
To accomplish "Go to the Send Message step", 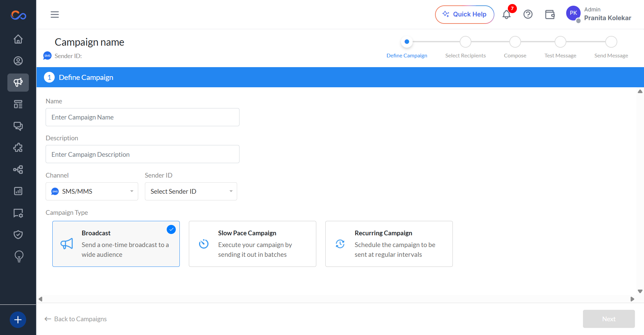I will (611, 47).
